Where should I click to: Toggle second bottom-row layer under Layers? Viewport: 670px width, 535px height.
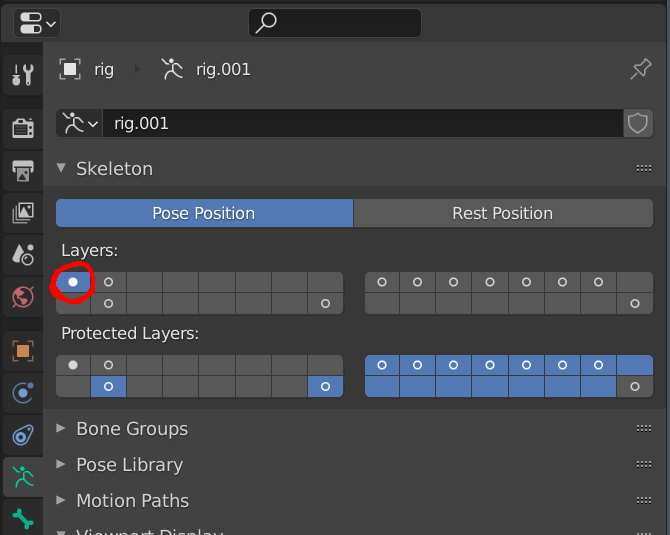pyautogui.click(x=109, y=303)
